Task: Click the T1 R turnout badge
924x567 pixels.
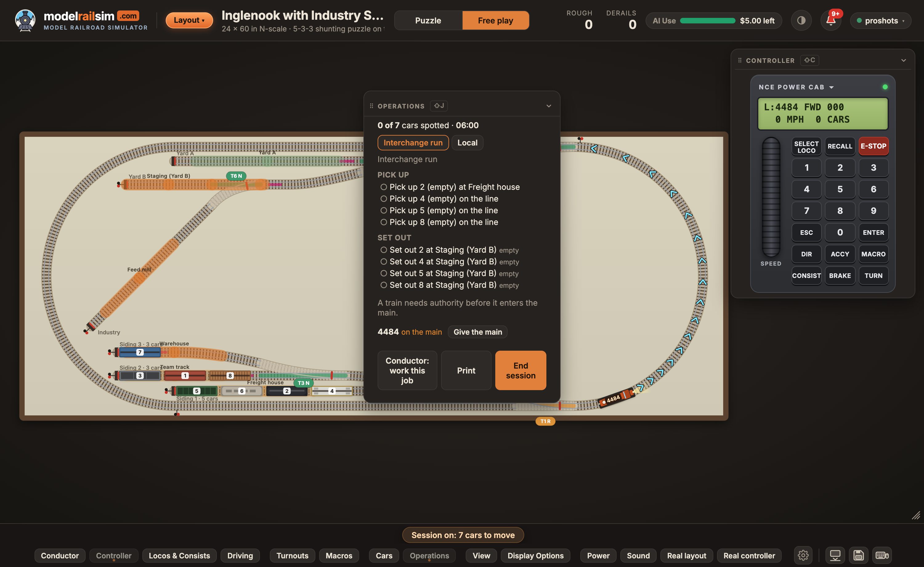Action: (545, 422)
